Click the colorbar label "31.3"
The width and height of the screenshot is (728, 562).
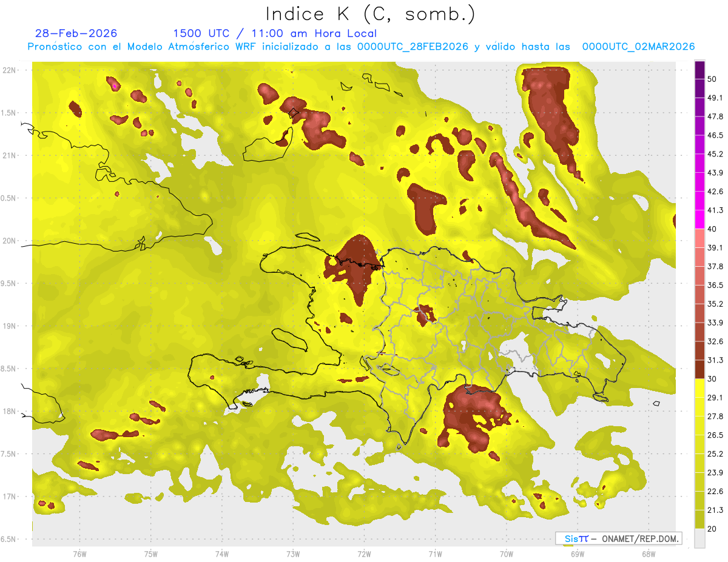pos(715,360)
